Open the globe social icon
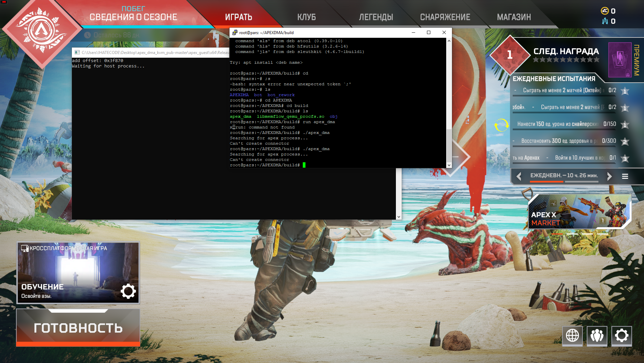This screenshot has width=644, height=363. pyautogui.click(x=572, y=336)
